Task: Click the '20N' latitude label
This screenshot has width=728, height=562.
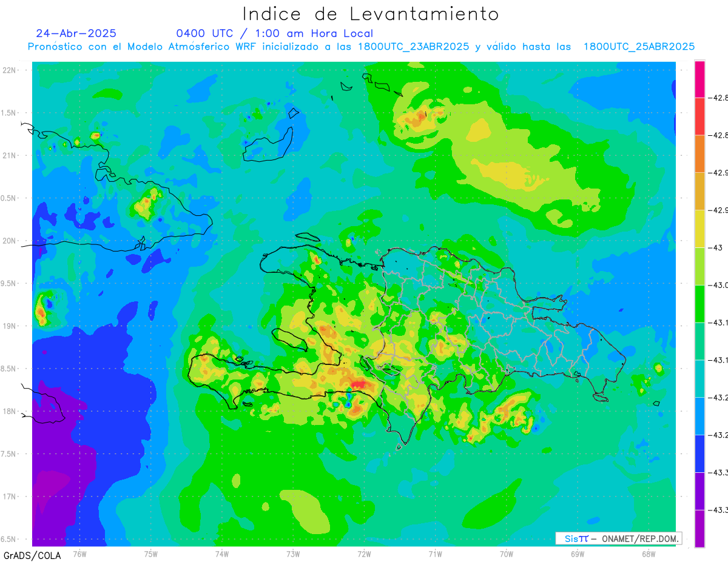Action: pos(10,241)
